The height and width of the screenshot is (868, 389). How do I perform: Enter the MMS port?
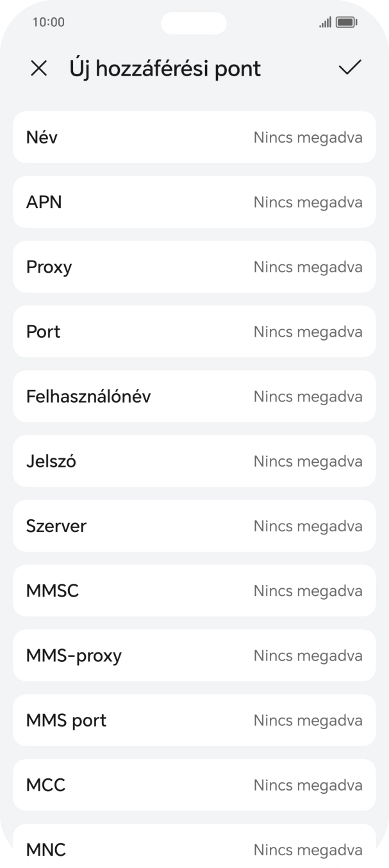tap(194, 719)
